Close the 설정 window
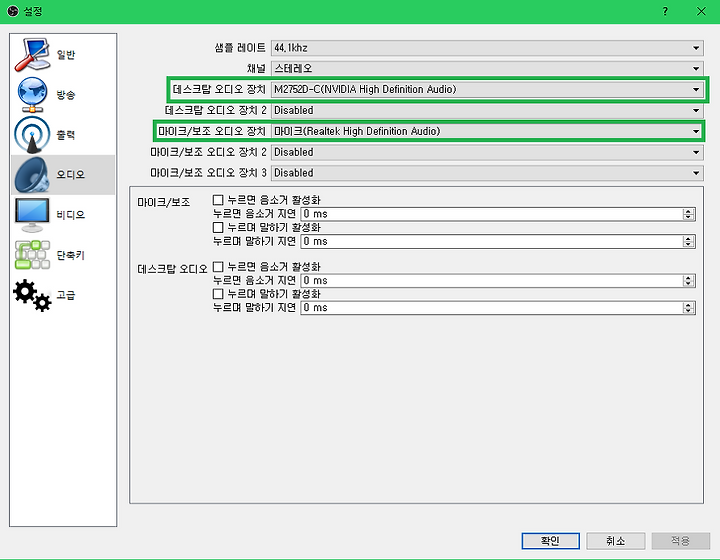 pyautogui.click(x=701, y=11)
